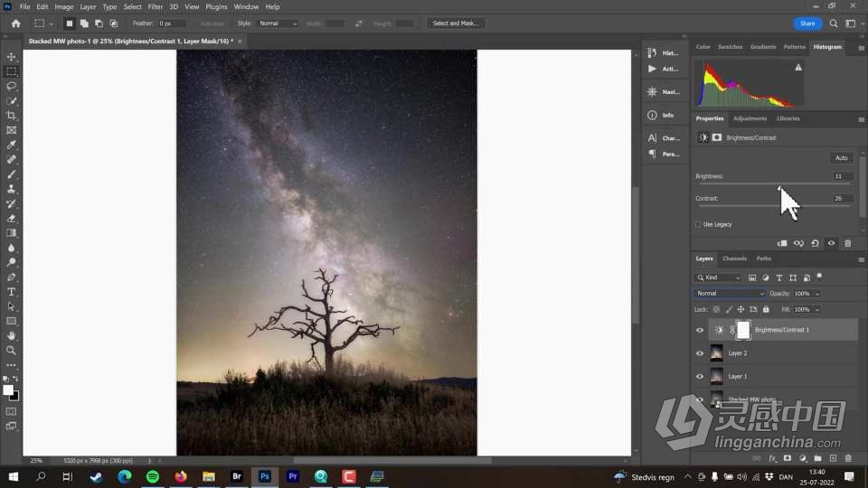Select the Gradient tool
The height and width of the screenshot is (488, 868).
click(11, 233)
